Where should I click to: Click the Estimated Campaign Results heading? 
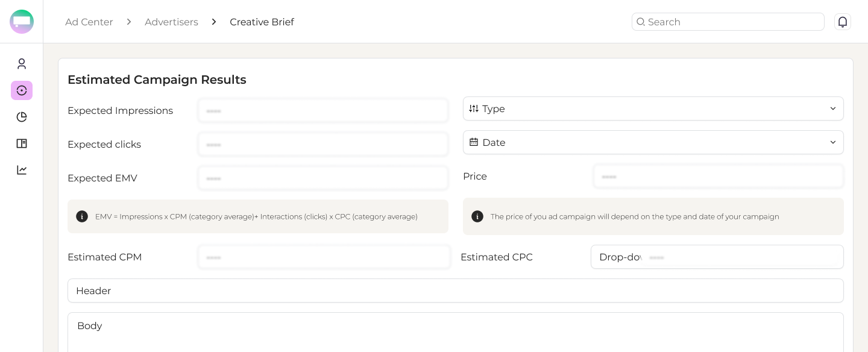[x=157, y=80]
